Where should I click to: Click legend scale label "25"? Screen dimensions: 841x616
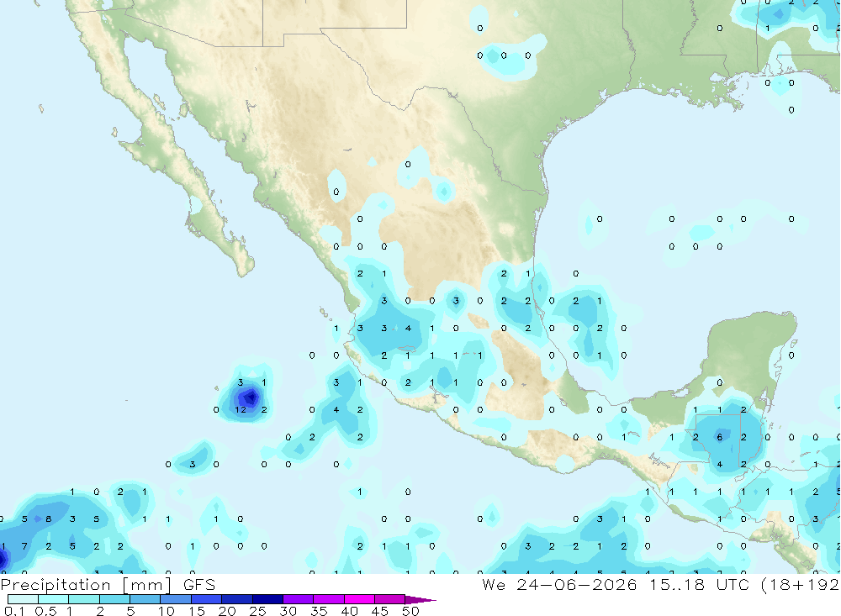[257, 611]
